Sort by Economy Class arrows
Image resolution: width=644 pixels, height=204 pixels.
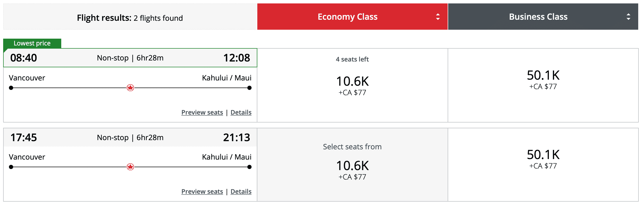[438, 17]
